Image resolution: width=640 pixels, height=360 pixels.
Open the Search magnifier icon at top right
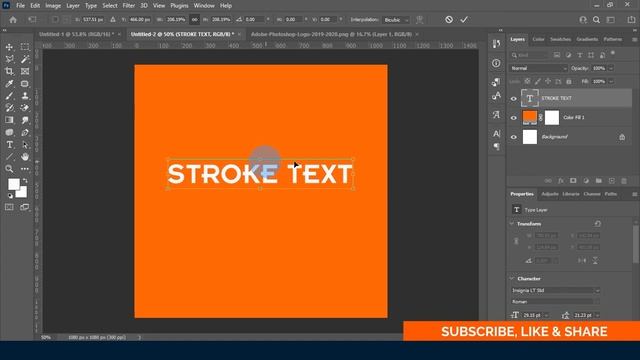point(596,20)
